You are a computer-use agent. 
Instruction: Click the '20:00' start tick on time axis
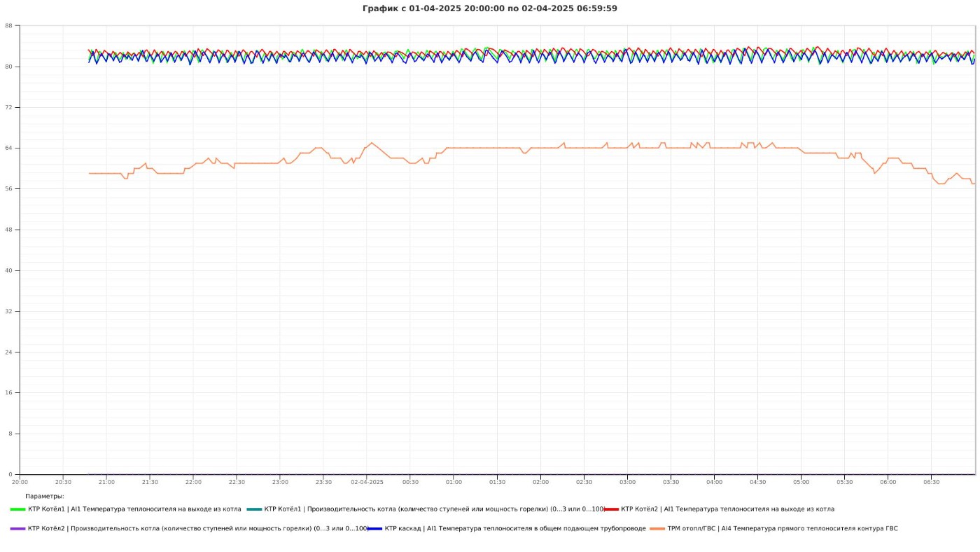click(20, 482)
